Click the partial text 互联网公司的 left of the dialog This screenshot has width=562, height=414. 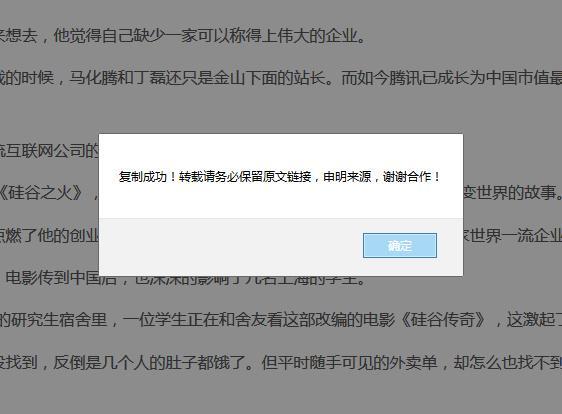pyautogui.click(x=53, y=151)
